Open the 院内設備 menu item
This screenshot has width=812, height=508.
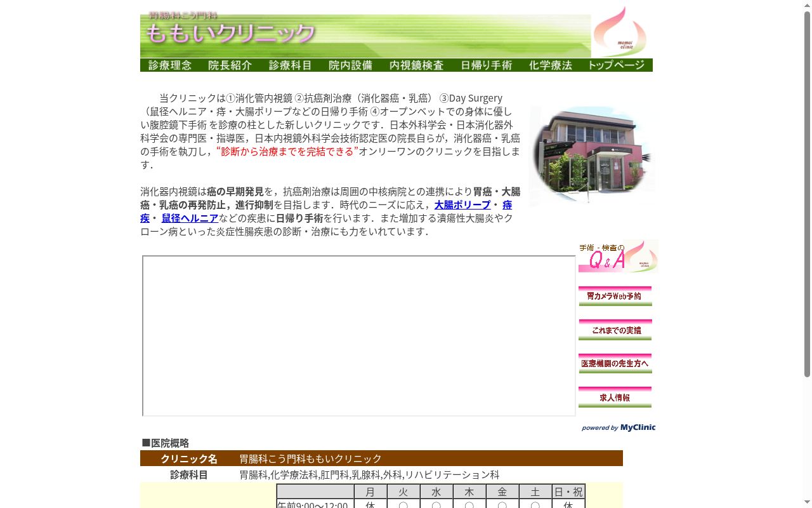click(x=351, y=65)
